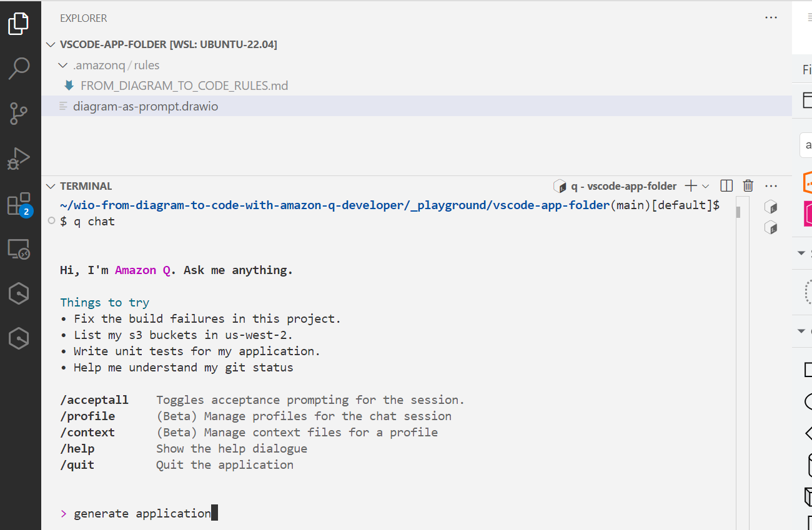
Task: Click the command status circle beside '$ q chat'
Action: pos(51,220)
